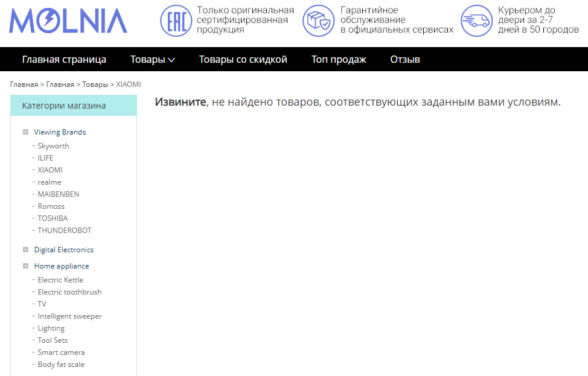Click the MOLNIA logo
The image size is (588, 376).
click(68, 21)
